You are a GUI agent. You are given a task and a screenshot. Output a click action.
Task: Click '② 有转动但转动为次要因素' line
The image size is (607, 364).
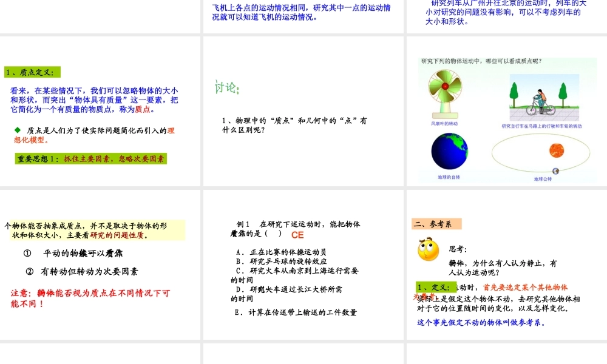pos(82,272)
